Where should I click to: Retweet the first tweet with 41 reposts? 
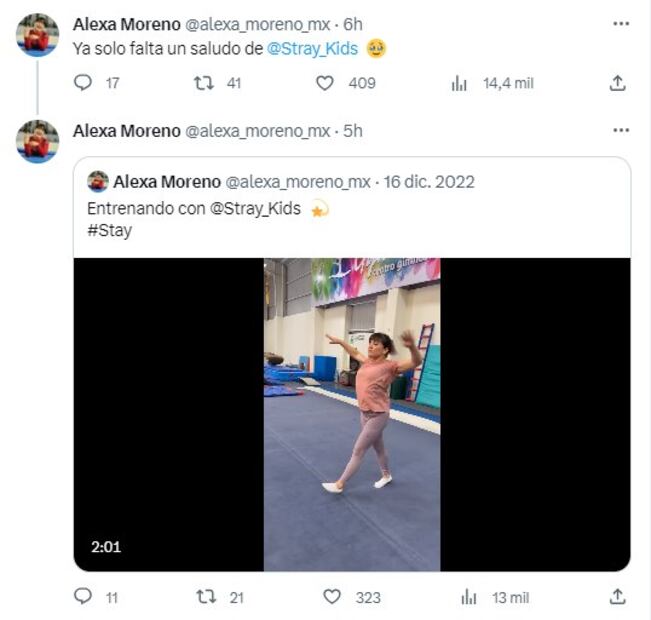coord(204,84)
